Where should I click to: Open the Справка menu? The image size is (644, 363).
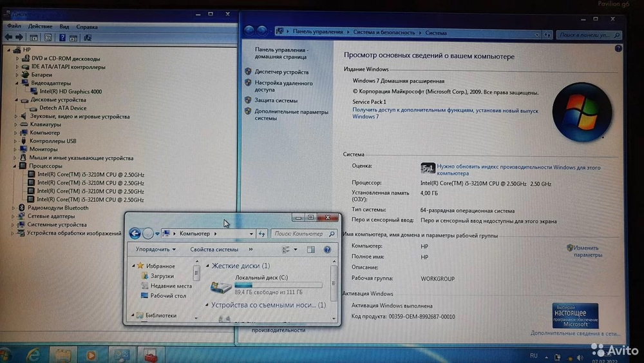[x=87, y=26]
